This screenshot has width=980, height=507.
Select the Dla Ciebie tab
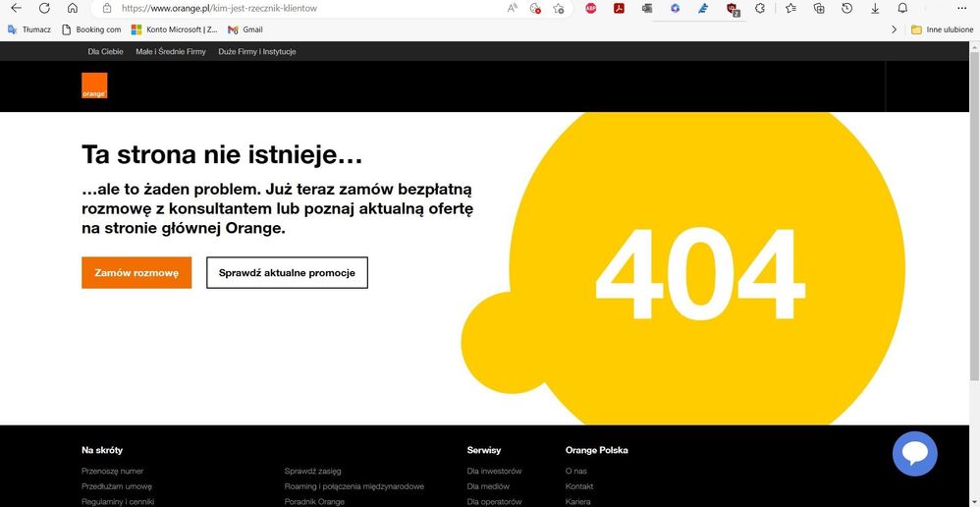click(x=105, y=51)
